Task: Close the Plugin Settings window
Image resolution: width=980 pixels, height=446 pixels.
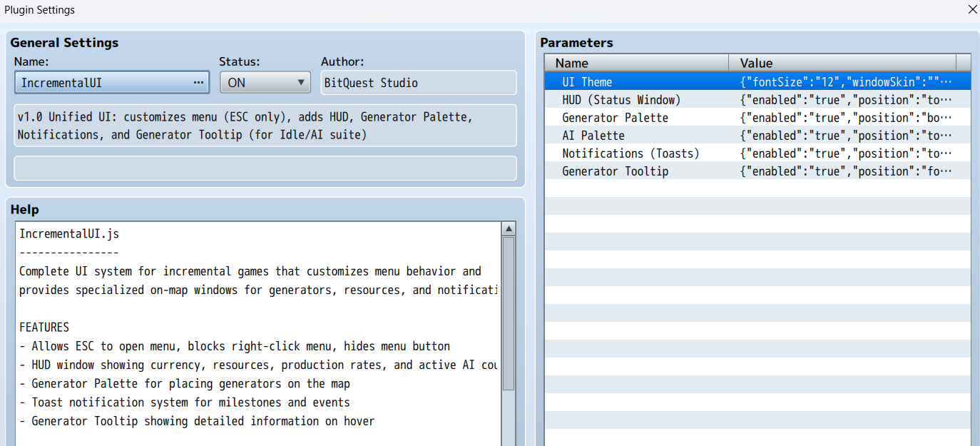Action: [x=972, y=9]
